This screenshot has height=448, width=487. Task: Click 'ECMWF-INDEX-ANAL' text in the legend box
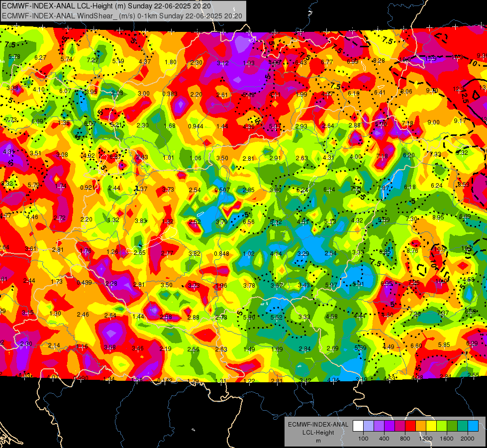click(x=318, y=425)
